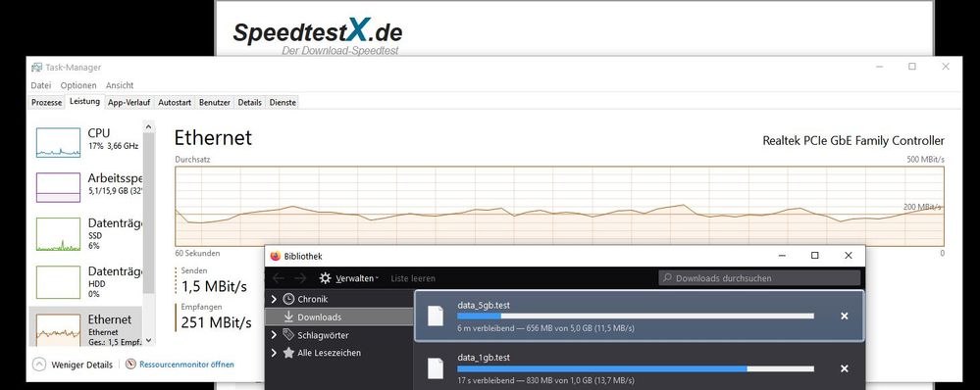Cancel the data_5gb.test download

[x=845, y=316]
